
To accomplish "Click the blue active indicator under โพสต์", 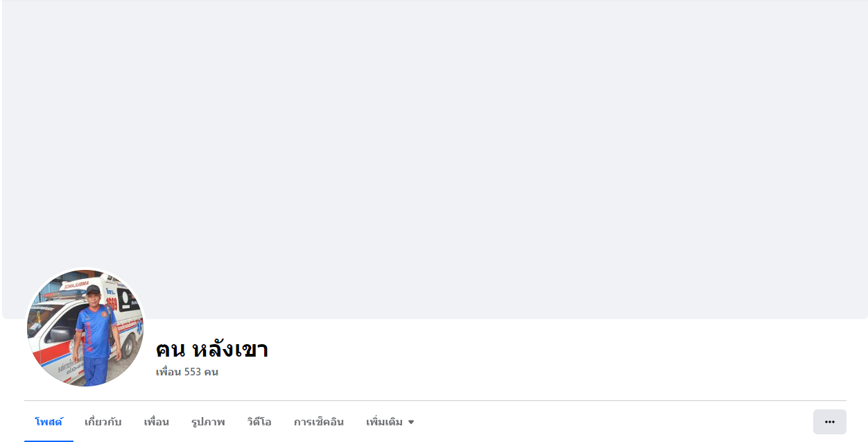I will tap(49, 440).
